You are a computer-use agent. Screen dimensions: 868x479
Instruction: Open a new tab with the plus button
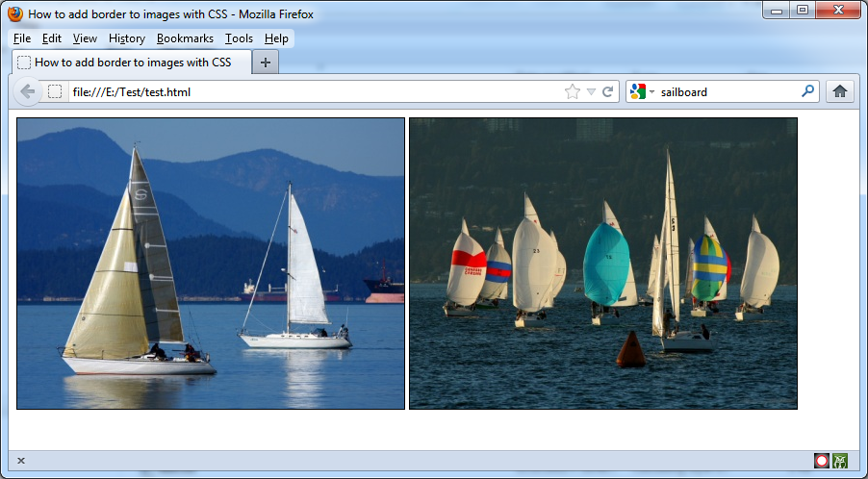click(266, 63)
